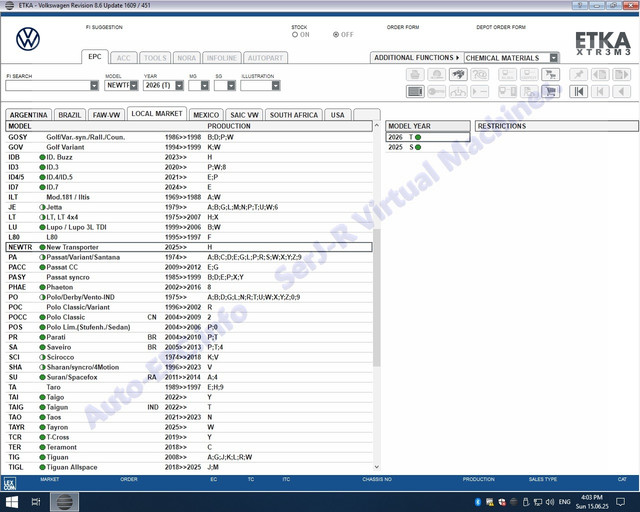Click the Bluetooth tray icon
The height and width of the screenshot is (512, 640).
coord(478,502)
